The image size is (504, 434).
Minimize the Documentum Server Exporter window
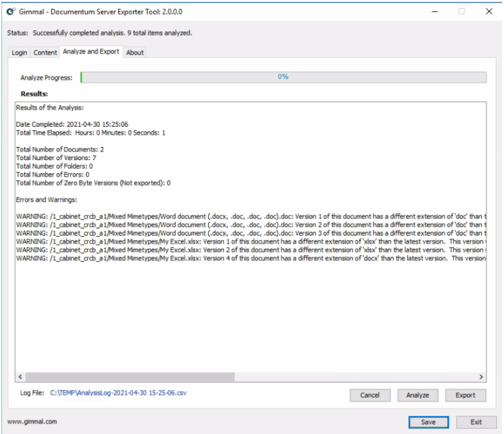(433, 12)
